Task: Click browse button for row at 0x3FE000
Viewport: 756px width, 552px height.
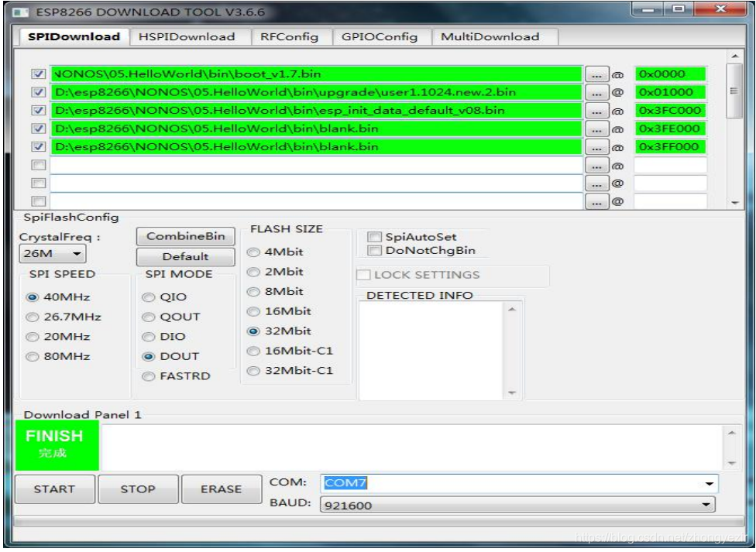Action: coord(597,130)
